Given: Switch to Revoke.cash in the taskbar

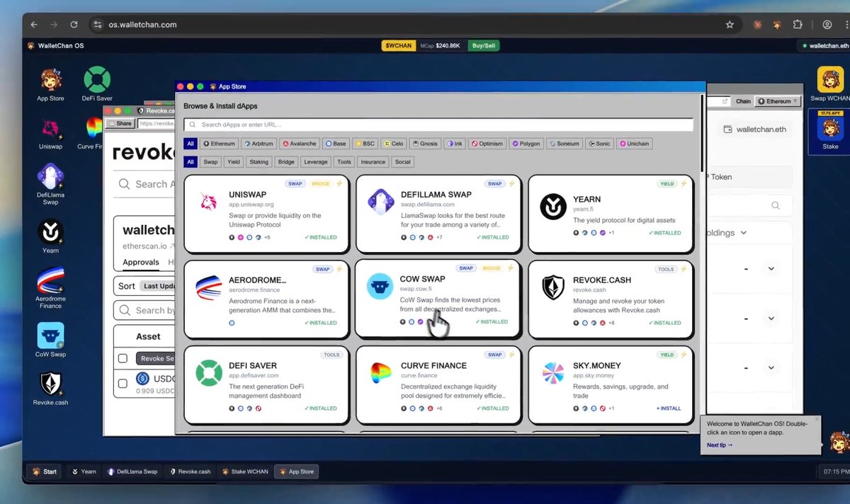Looking at the screenshot, I should pos(189,471).
